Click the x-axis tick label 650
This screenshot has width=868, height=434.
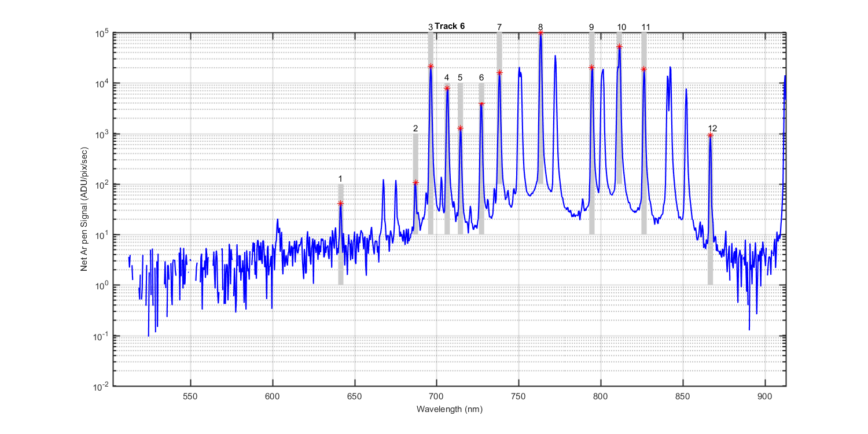[355, 396]
